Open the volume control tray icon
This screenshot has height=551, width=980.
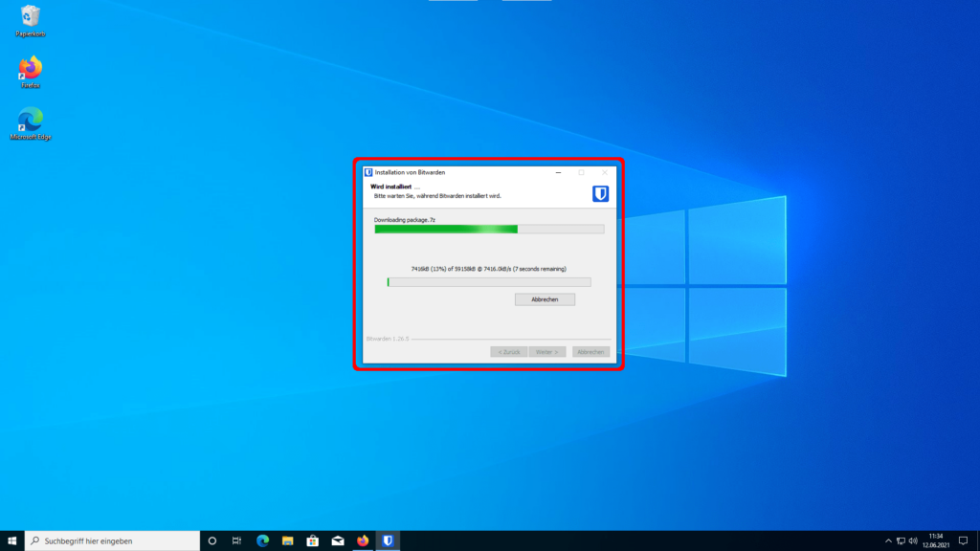(x=913, y=541)
